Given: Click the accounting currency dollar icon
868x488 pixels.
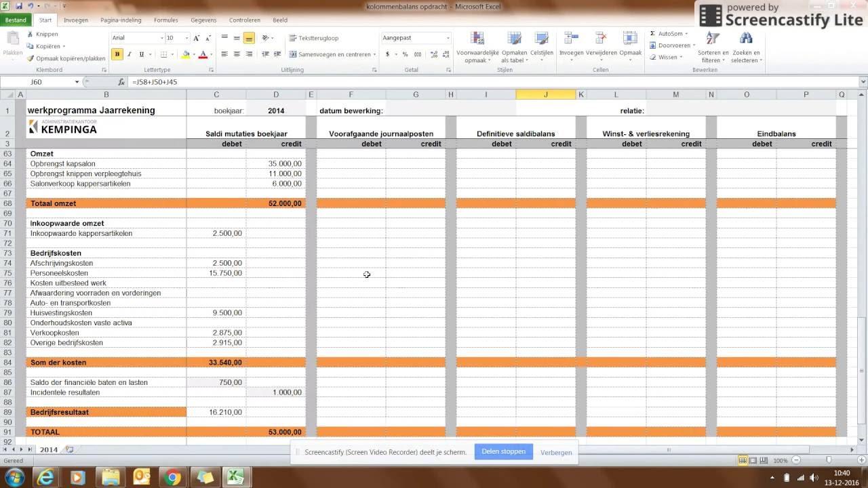Looking at the screenshot, I should click(388, 54).
